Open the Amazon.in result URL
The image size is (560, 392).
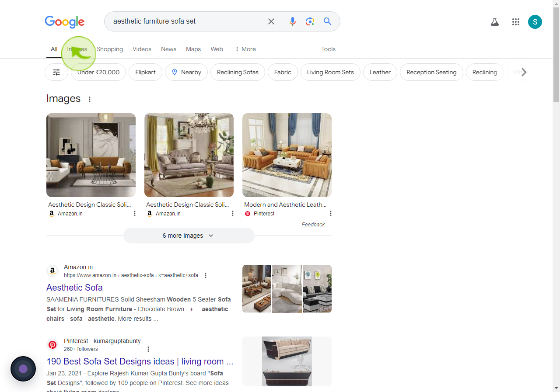(131, 275)
